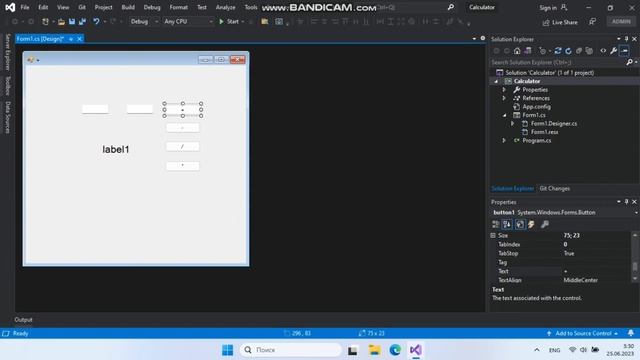The width and height of the screenshot is (640, 360).
Task: Click the Save All toolbar icon
Action: pos(82,22)
